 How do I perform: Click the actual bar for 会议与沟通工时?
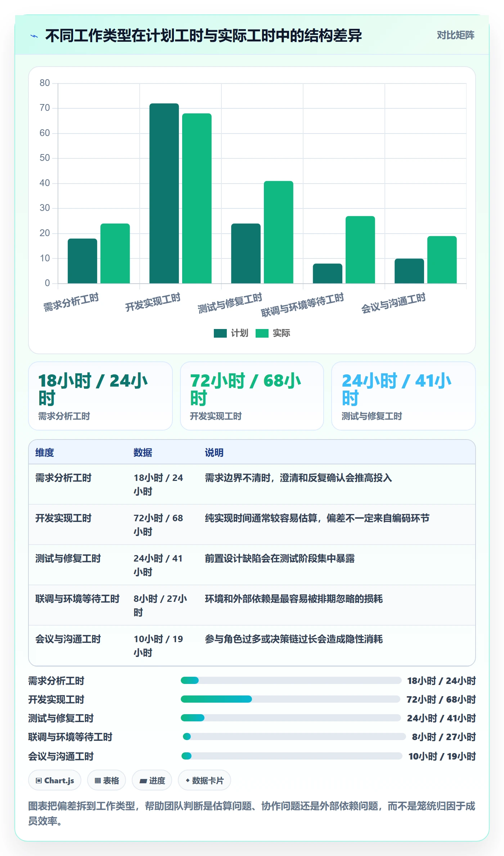pyautogui.click(x=442, y=260)
